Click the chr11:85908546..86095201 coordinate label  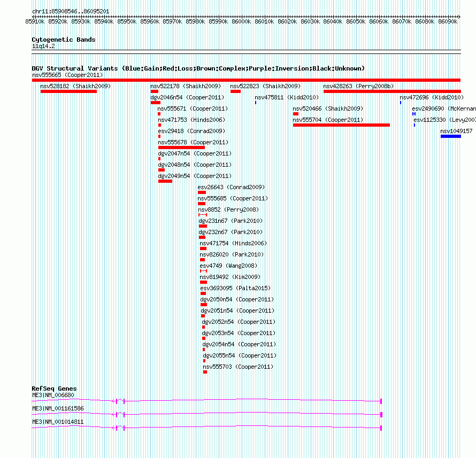pyautogui.click(x=71, y=11)
